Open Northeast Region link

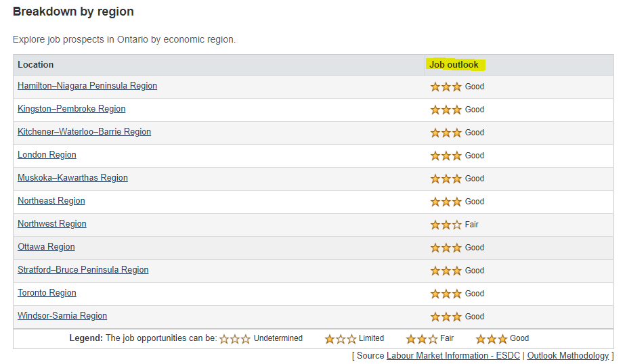click(x=51, y=200)
